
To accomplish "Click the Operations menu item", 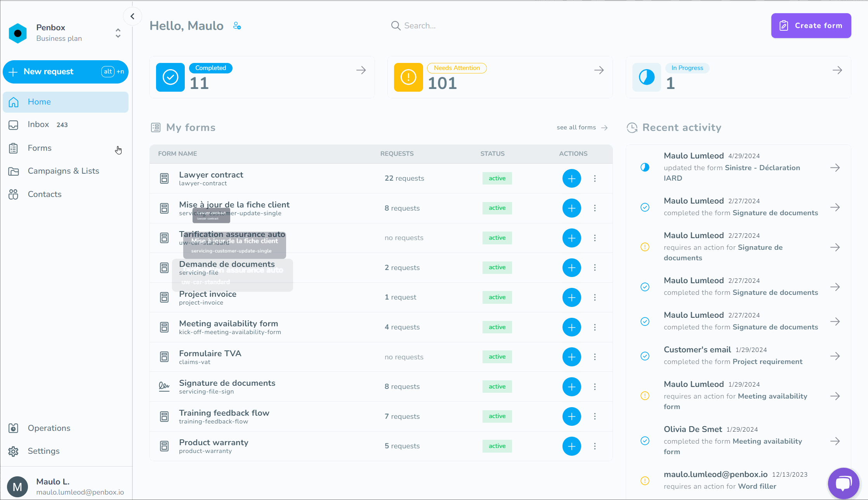I will 49,428.
